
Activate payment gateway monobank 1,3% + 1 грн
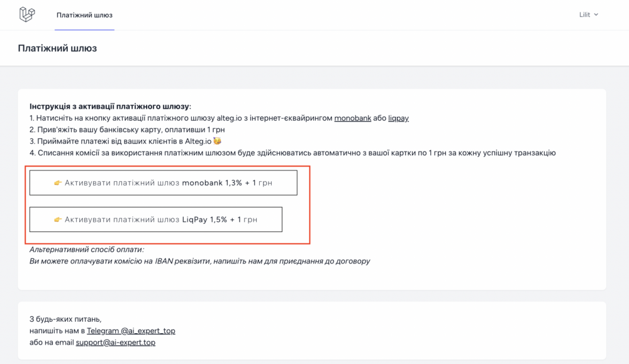[x=164, y=183]
